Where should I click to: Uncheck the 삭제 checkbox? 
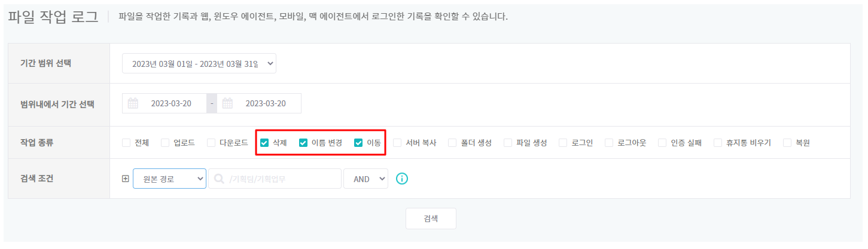264,143
